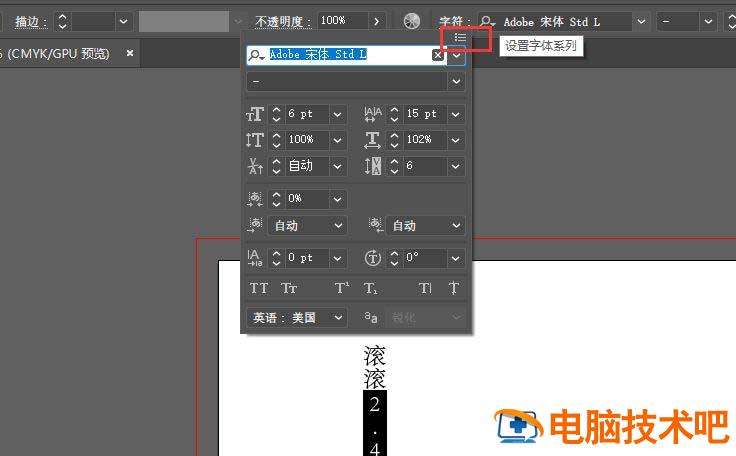The image size is (736, 456).
Task: Click the font search icon in top control bar
Action: point(488,22)
